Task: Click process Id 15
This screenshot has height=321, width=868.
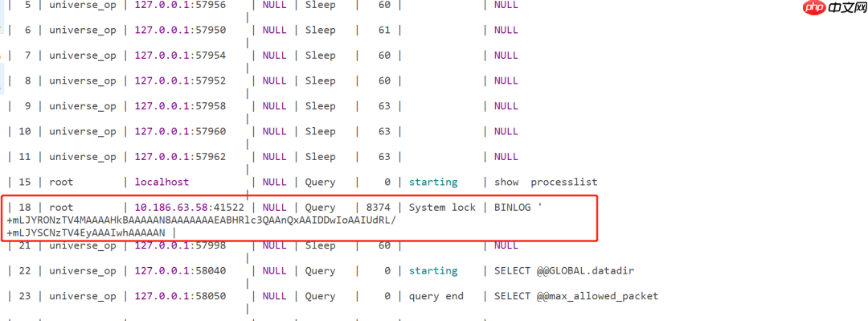Action: [24, 182]
